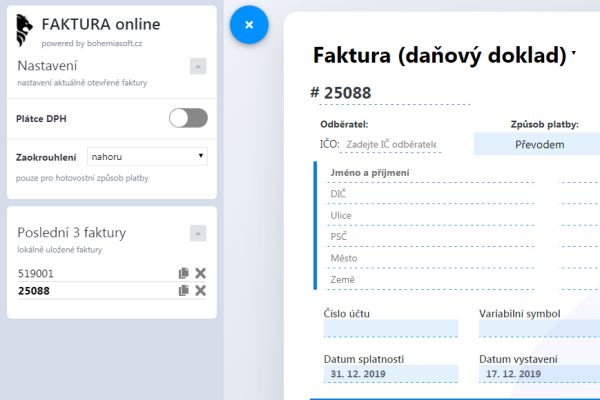Open saved invoice 519001
The width and height of the screenshot is (600, 400).
[36, 273]
